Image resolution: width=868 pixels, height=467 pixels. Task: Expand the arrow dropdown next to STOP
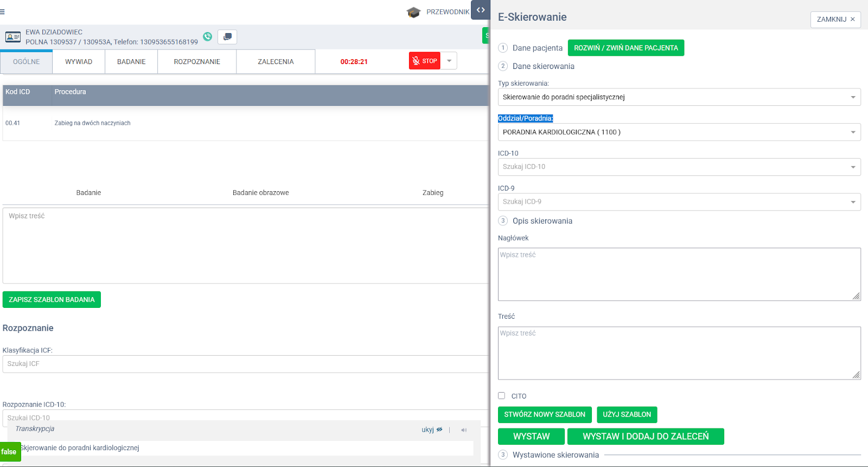[449, 61]
